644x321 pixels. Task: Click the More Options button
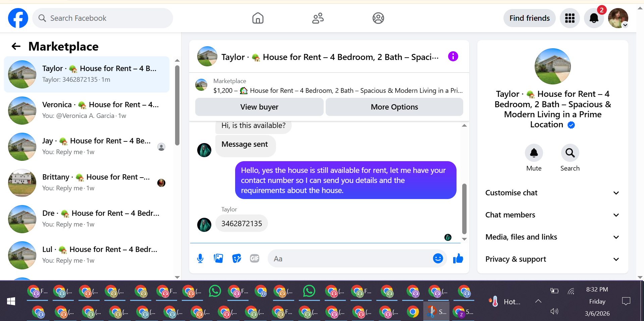click(394, 107)
